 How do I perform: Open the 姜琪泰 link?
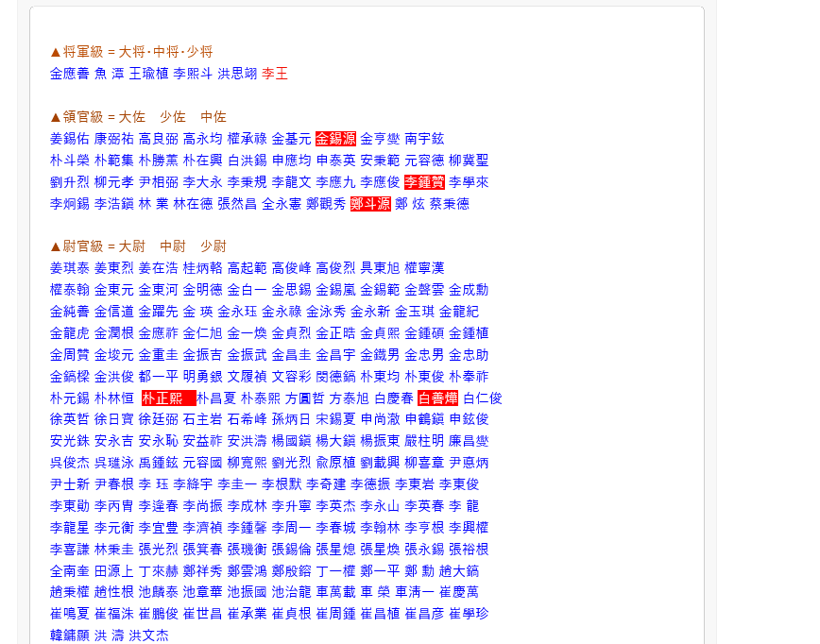(x=70, y=268)
